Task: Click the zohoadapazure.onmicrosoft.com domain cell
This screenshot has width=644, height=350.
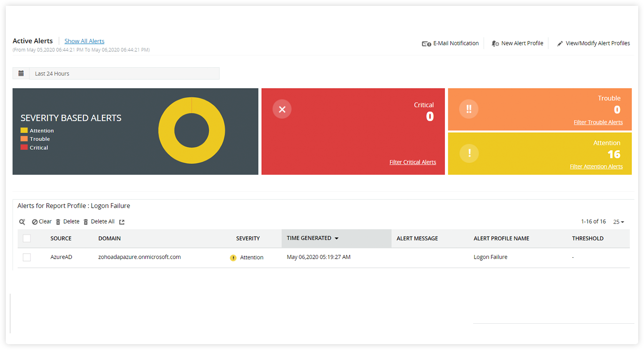Action: [140, 257]
